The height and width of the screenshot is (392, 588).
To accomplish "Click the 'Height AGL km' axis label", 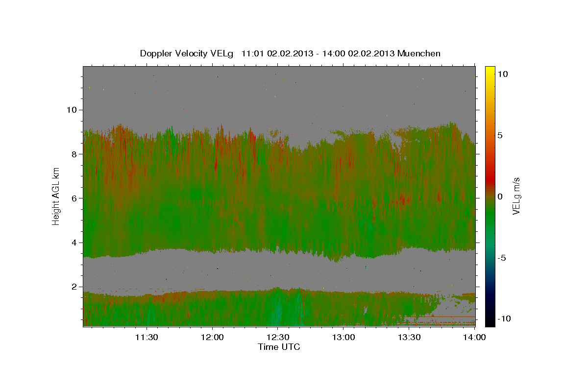I will click(56, 196).
